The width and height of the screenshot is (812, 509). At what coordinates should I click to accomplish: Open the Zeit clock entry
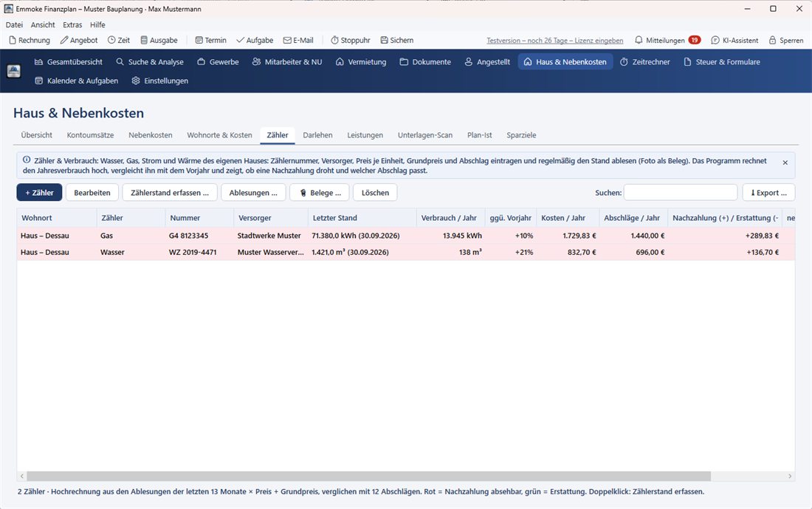tap(119, 40)
